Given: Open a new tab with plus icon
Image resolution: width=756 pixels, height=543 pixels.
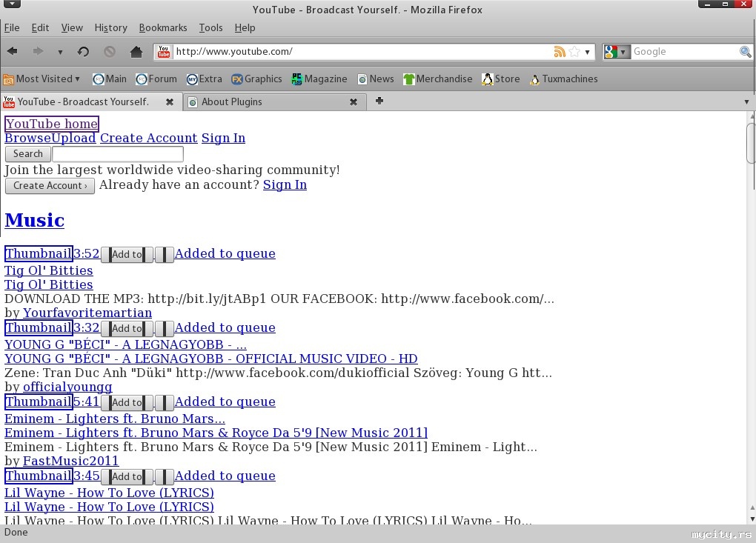Looking at the screenshot, I should click(379, 101).
